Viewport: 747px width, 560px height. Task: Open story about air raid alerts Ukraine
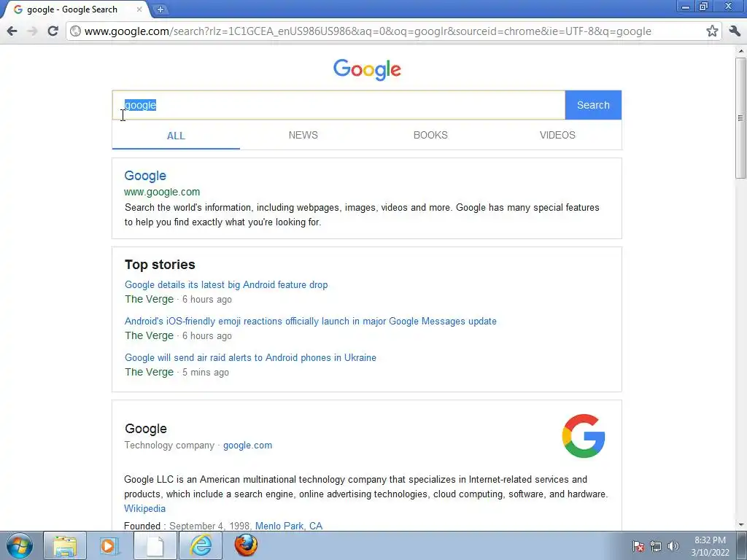pos(251,357)
